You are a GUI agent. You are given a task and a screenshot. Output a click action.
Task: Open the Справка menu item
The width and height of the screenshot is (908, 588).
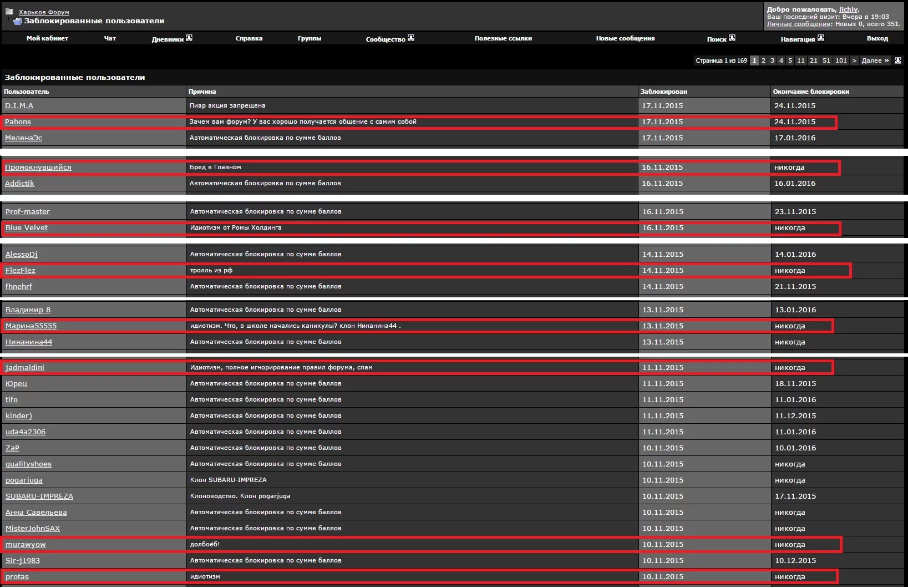coord(249,38)
